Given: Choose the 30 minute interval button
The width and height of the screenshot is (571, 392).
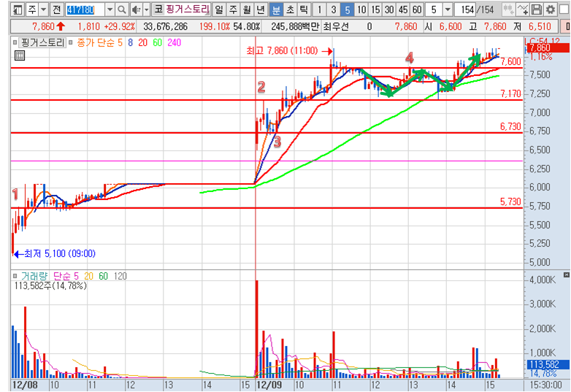Looking at the screenshot, I should [389, 9].
